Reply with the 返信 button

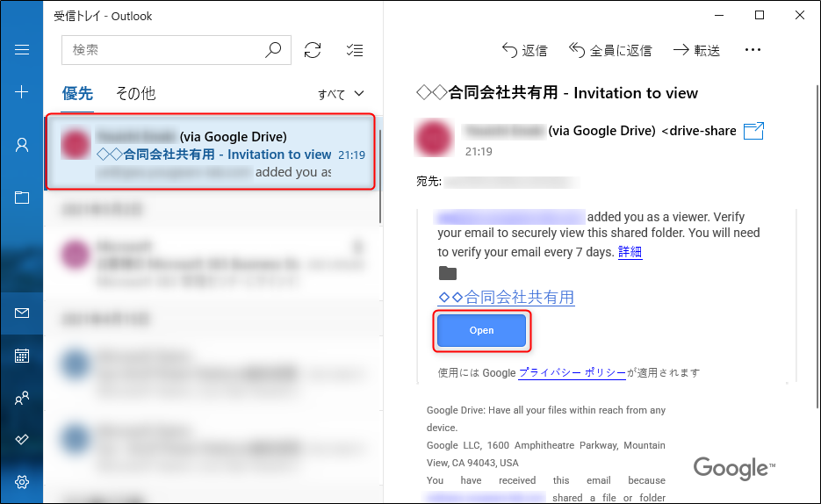click(x=524, y=50)
